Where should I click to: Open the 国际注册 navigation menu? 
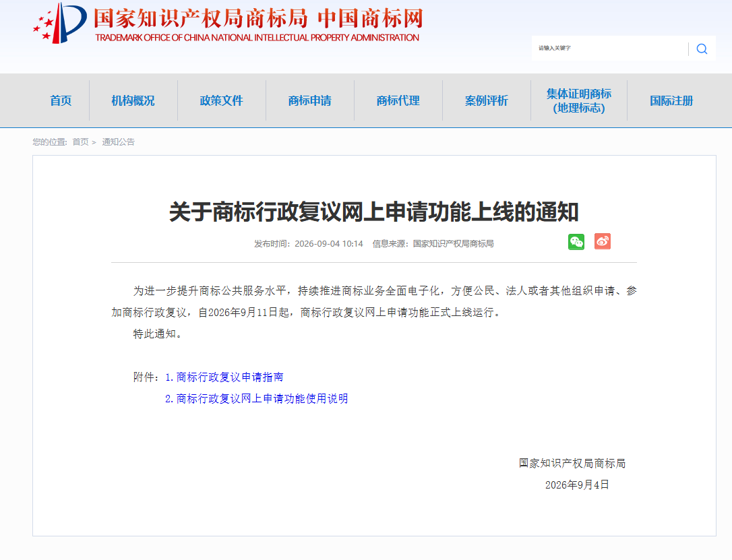(x=671, y=100)
